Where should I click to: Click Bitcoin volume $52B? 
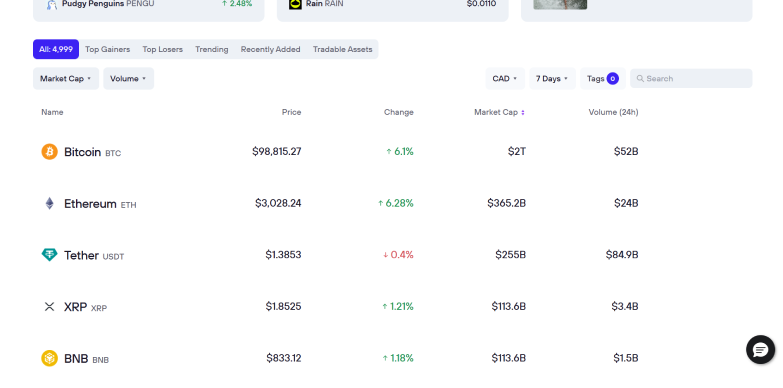[x=626, y=151]
